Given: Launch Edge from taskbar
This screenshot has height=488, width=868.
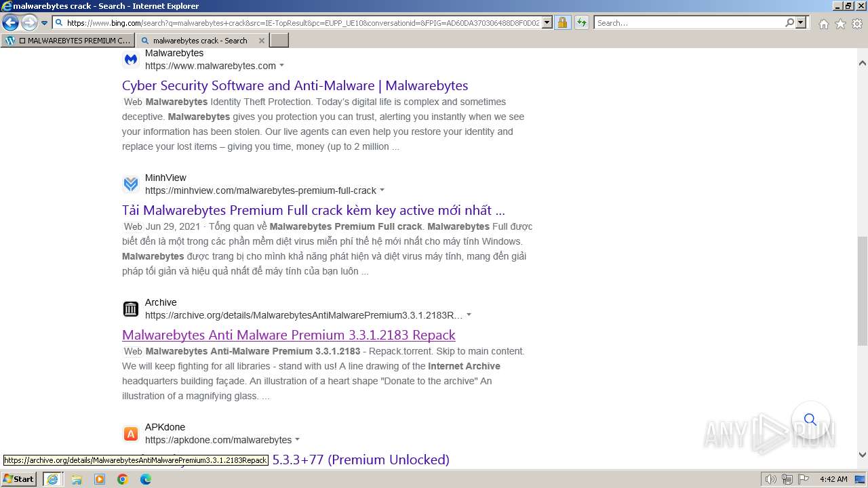Looking at the screenshot, I should click(x=146, y=479).
